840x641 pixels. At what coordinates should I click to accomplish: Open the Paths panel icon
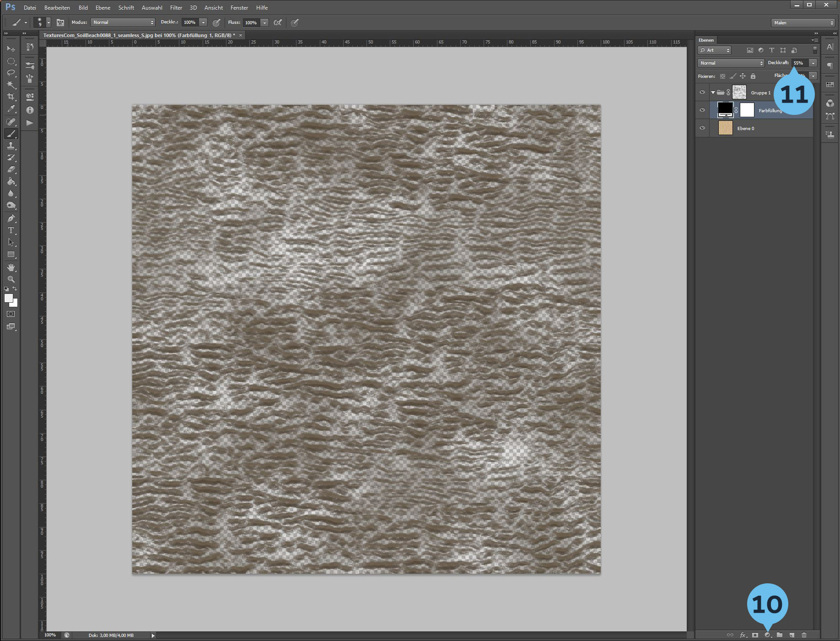(x=830, y=116)
